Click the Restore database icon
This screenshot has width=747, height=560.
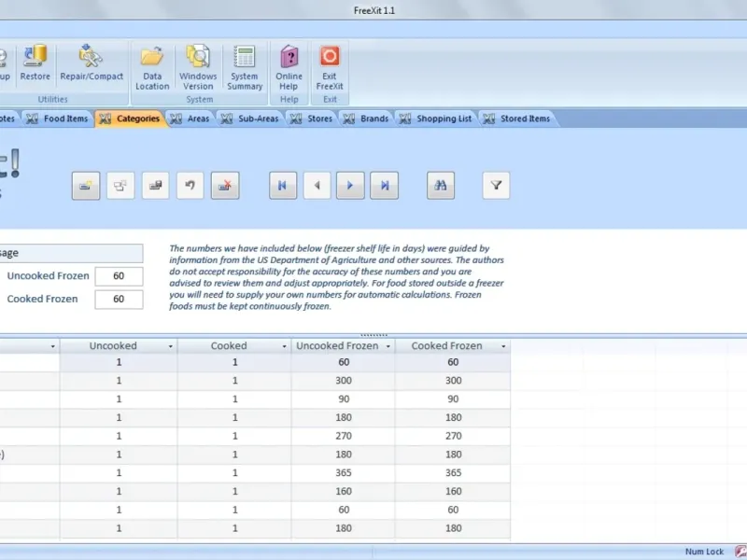[35, 63]
